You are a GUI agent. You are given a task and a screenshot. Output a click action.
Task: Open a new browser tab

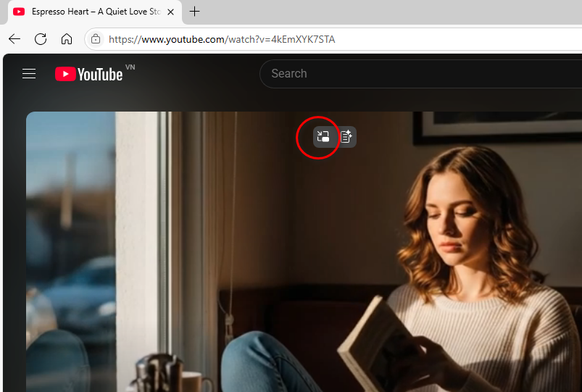pos(194,12)
